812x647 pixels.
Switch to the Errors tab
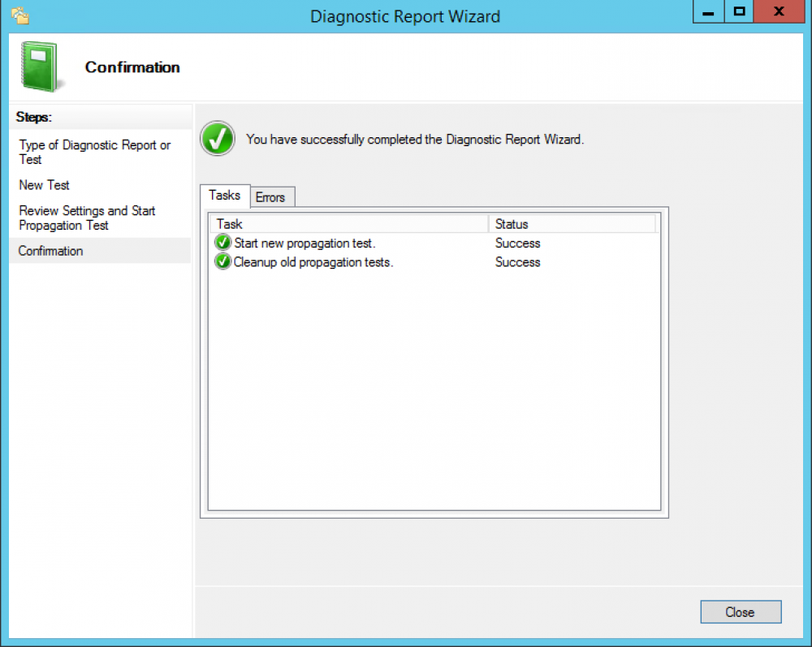[270, 197]
